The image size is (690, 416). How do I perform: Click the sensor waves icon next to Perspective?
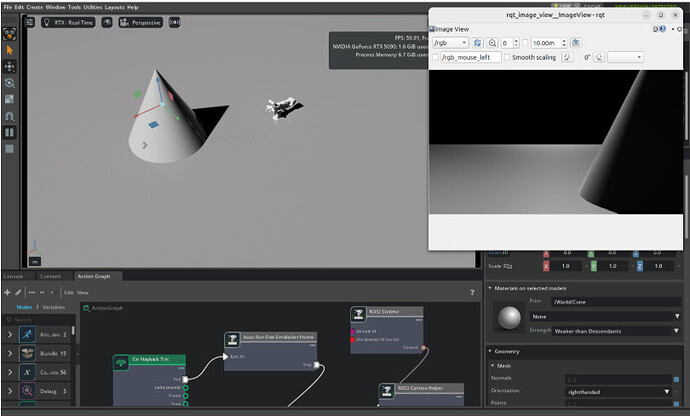pos(174,22)
